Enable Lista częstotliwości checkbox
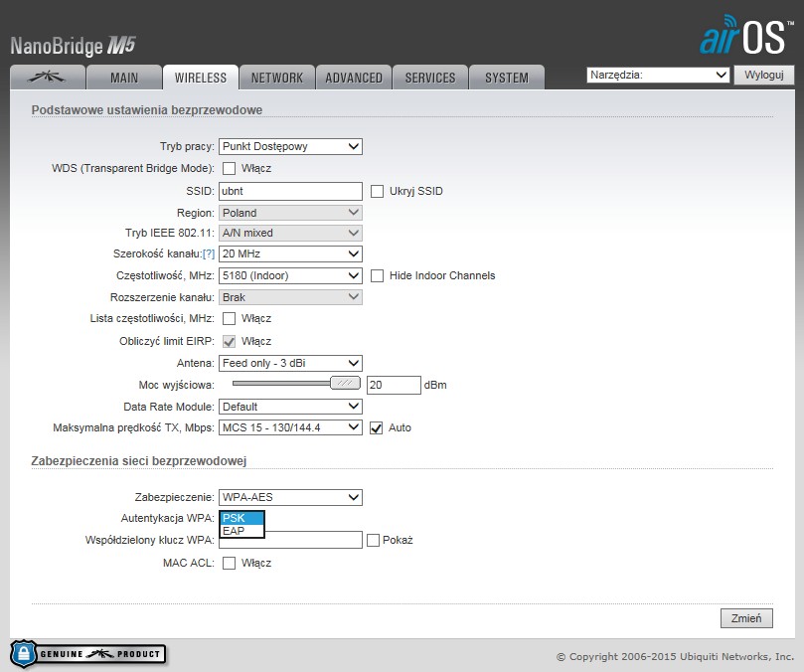The image size is (804, 672). [230, 318]
